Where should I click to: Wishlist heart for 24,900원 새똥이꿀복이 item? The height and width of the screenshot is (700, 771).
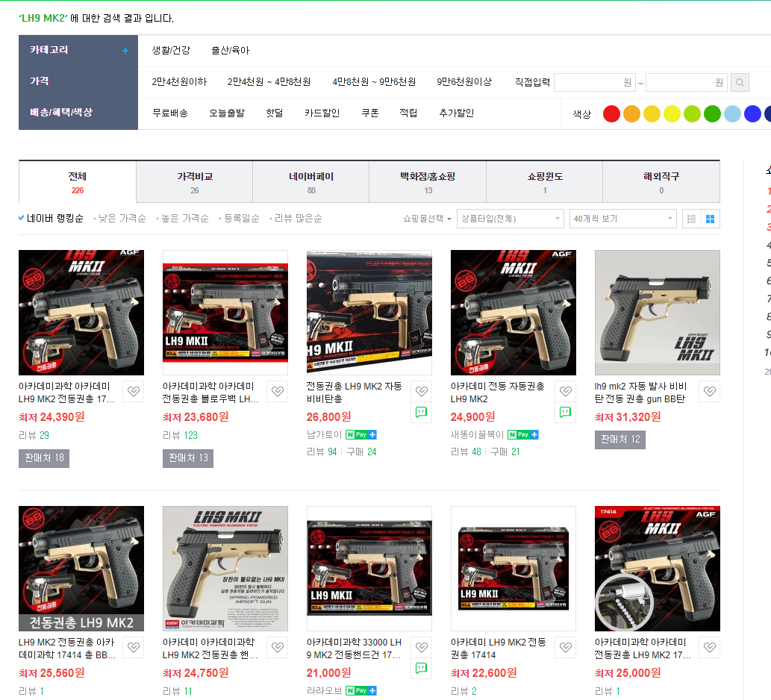pos(566,391)
